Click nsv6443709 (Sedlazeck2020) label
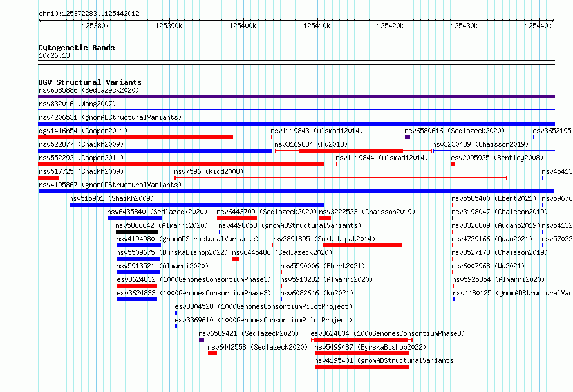 tap(267, 212)
